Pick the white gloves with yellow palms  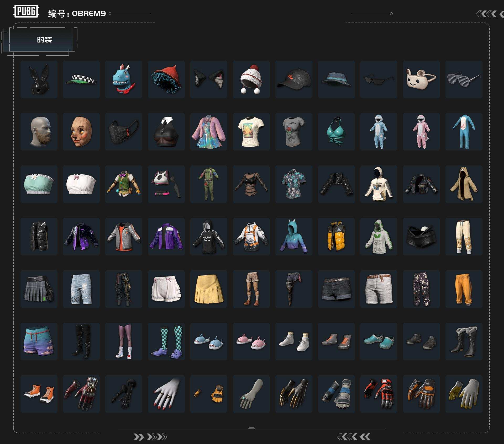click(464, 394)
